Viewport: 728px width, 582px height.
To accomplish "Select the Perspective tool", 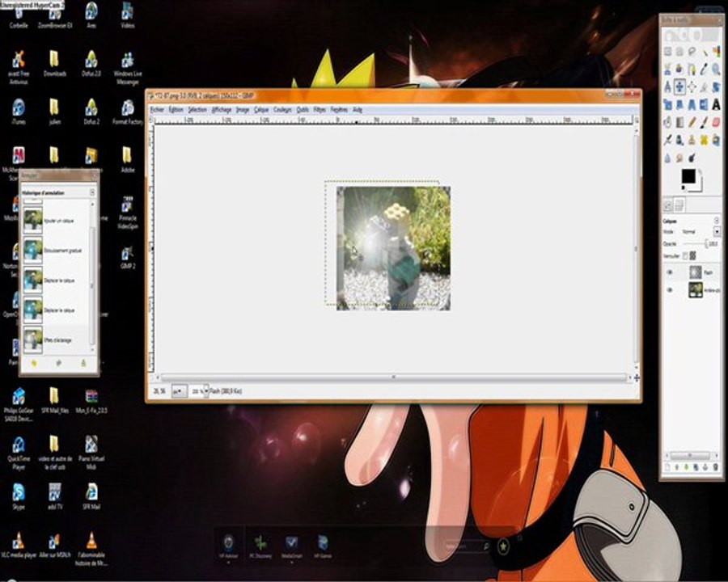I will (x=692, y=104).
